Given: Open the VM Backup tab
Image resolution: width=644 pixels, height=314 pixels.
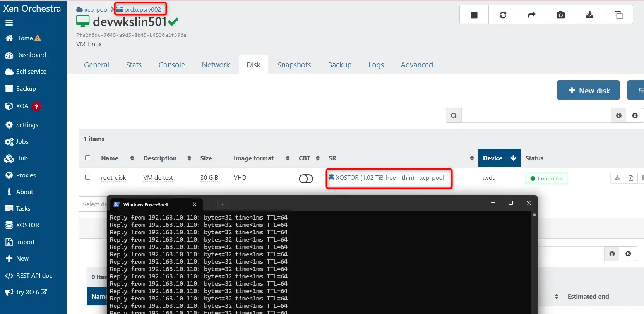Looking at the screenshot, I should coord(340,65).
